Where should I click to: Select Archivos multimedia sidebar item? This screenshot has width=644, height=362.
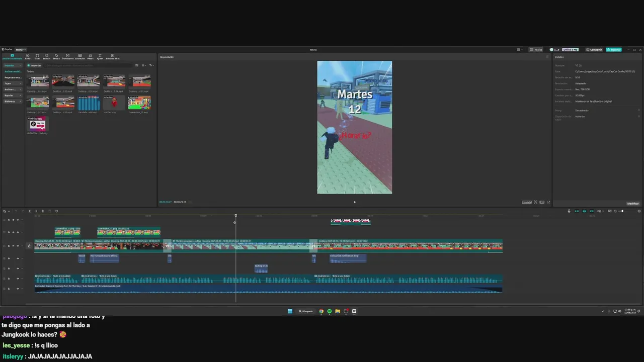pos(13,71)
